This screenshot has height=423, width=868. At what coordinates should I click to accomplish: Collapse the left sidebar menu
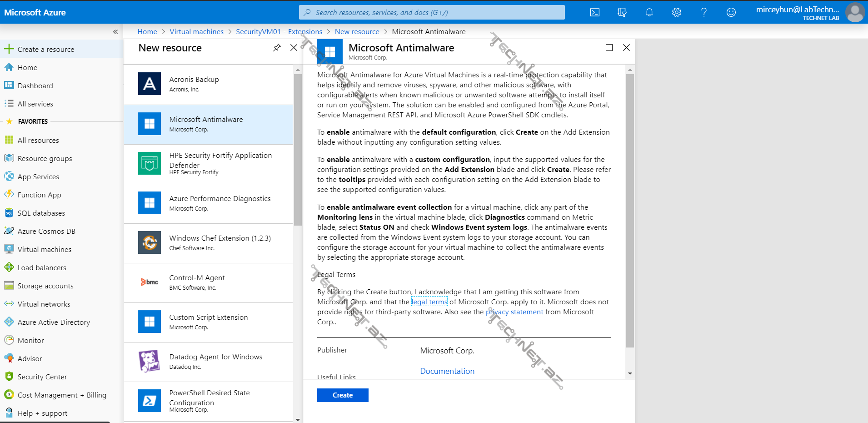(x=115, y=32)
